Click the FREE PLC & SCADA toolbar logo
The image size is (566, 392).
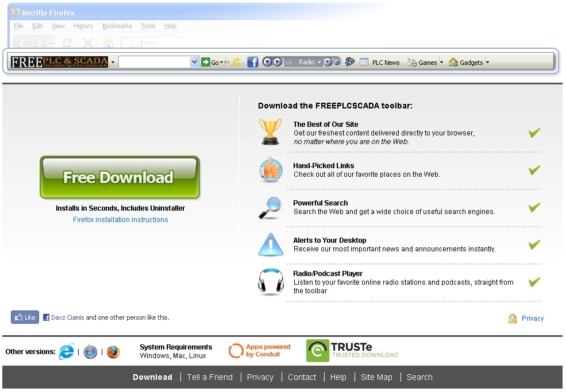coord(59,62)
